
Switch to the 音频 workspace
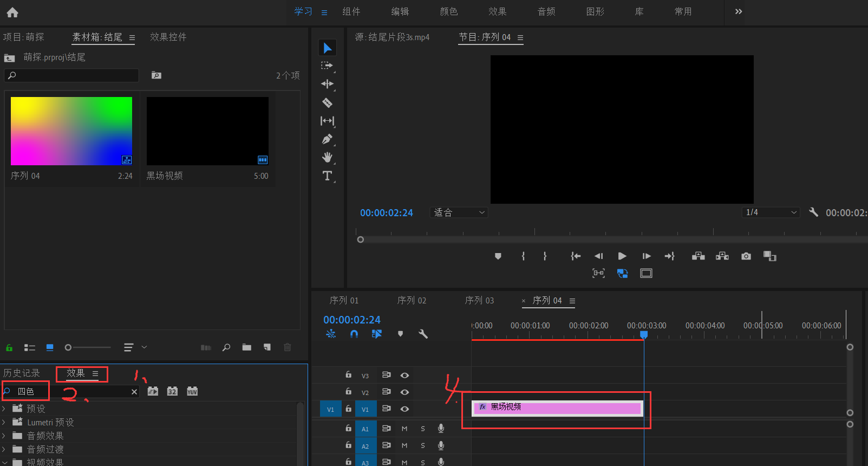pos(546,11)
